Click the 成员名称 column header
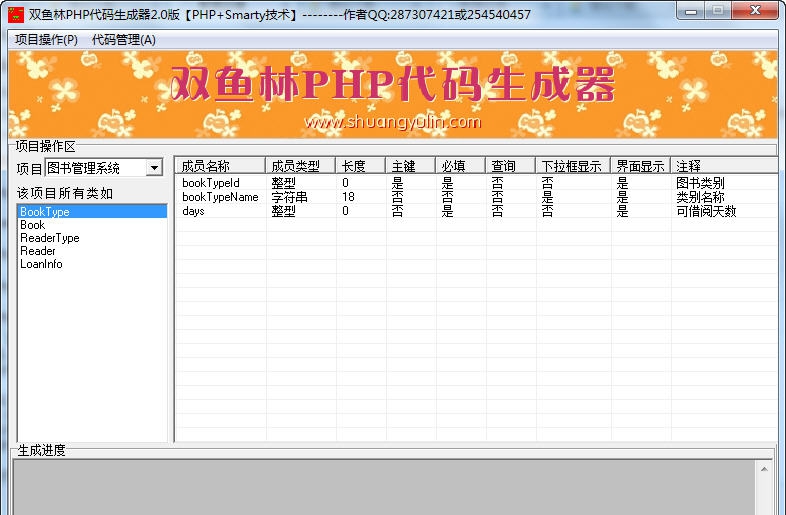The height and width of the screenshot is (515, 786). point(220,165)
